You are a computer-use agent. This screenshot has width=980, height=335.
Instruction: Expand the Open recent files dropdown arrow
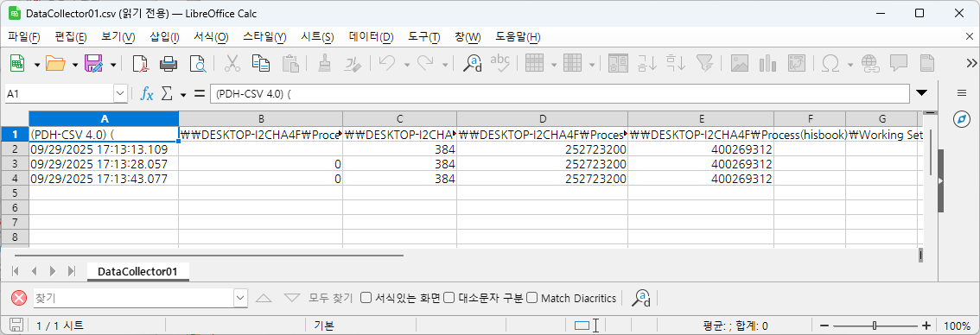tap(75, 64)
